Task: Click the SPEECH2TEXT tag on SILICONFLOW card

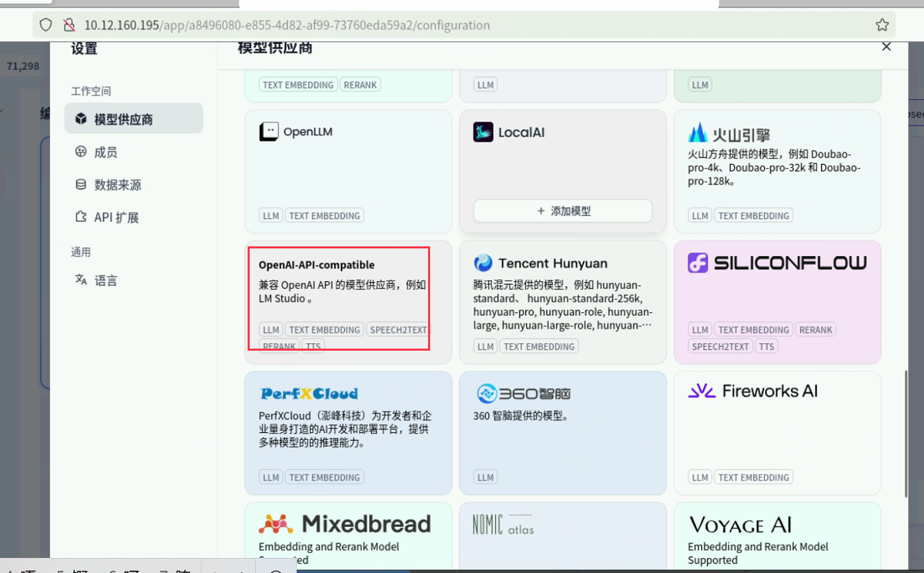Action: pyautogui.click(x=720, y=347)
